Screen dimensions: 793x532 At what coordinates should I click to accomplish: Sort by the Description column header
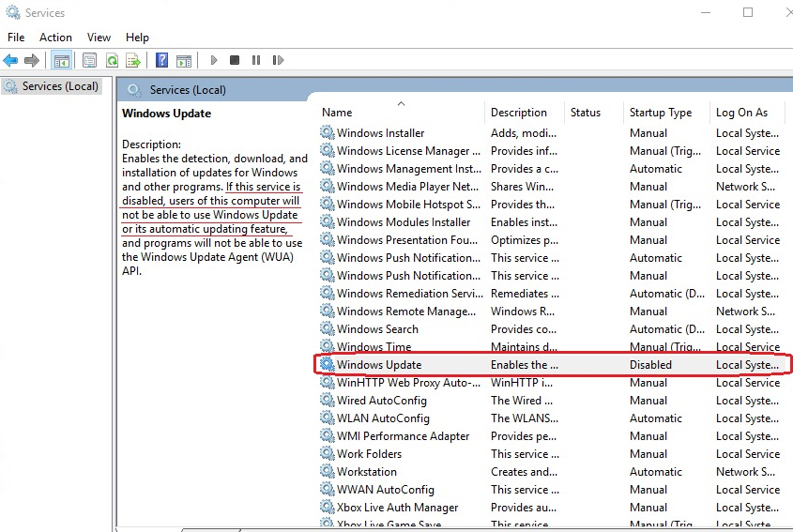click(519, 113)
